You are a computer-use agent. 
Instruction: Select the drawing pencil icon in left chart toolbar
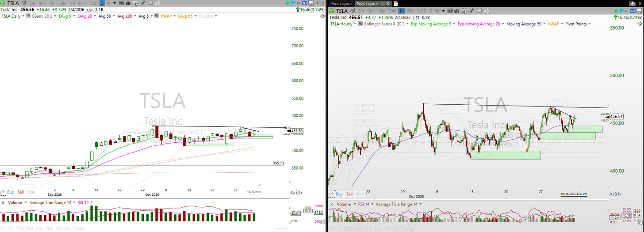pos(143,3)
